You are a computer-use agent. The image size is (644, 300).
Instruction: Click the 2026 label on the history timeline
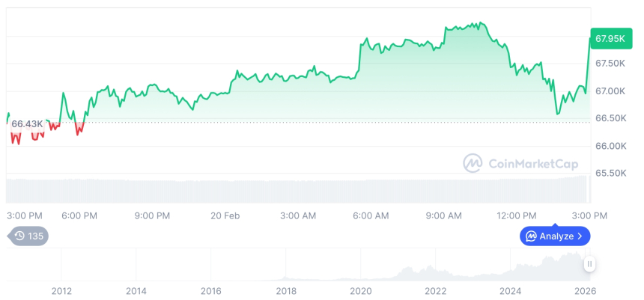click(x=585, y=291)
